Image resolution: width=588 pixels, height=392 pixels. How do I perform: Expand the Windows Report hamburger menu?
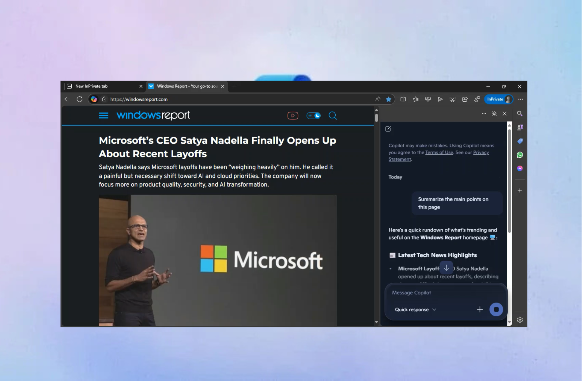[x=104, y=115]
